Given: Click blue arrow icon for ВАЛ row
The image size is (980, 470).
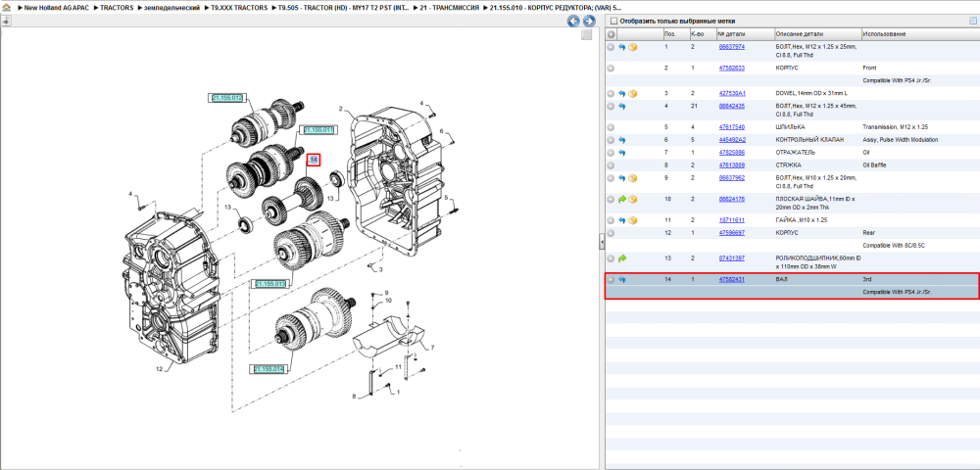Looking at the screenshot, I should tap(622, 280).
